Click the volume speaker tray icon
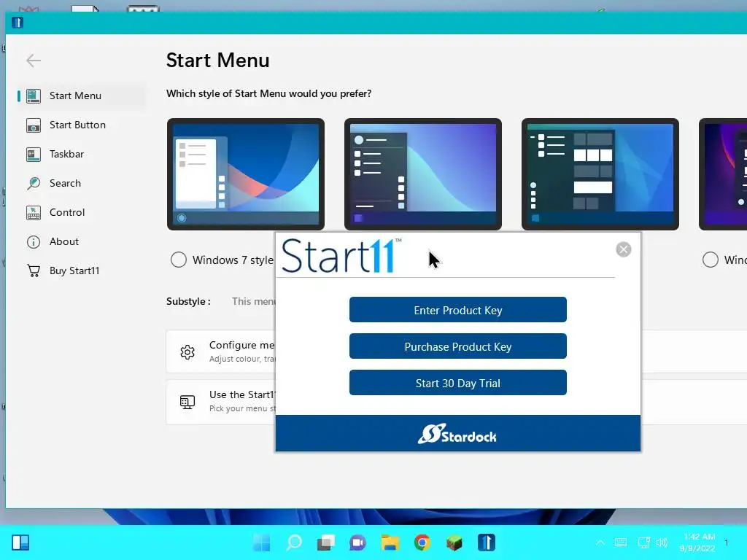The image size is (747, 560). 662,542
